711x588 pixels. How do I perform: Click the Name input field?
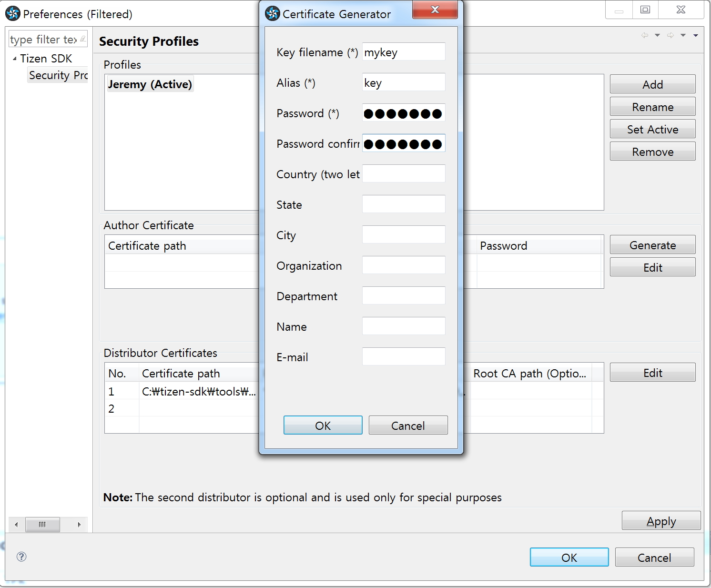pyautogui.click(x=404, y=326)
